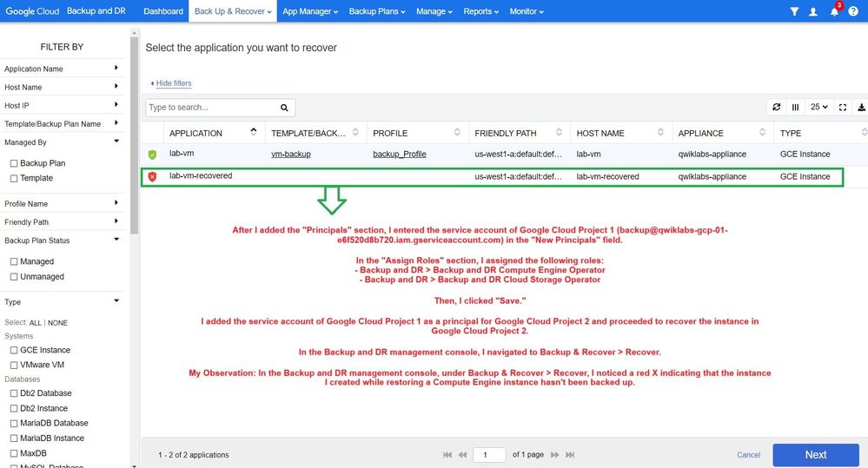Select ALL types link
This screenshot has width=868, height=468.
(36, 322)
